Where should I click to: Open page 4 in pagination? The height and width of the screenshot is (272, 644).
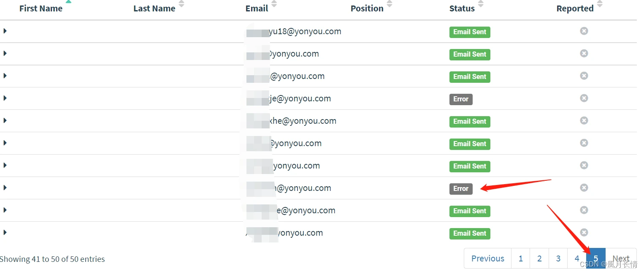577,258
